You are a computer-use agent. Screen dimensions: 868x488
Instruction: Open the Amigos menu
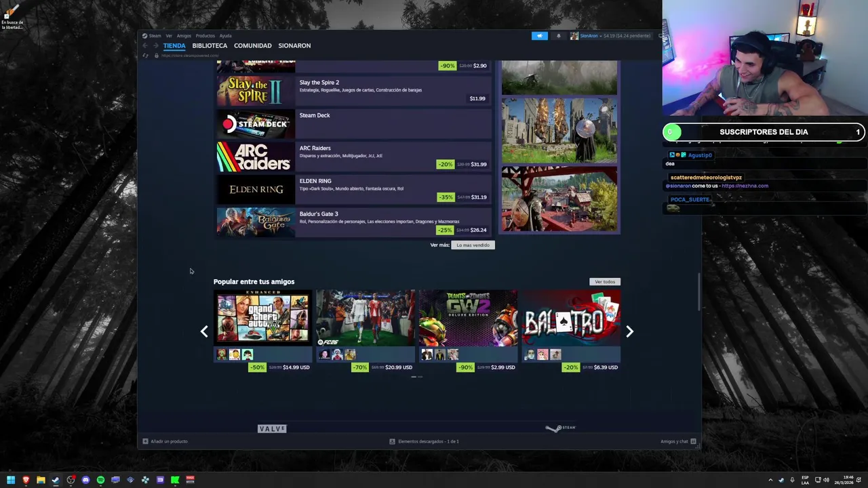click(x=184, y=36)
